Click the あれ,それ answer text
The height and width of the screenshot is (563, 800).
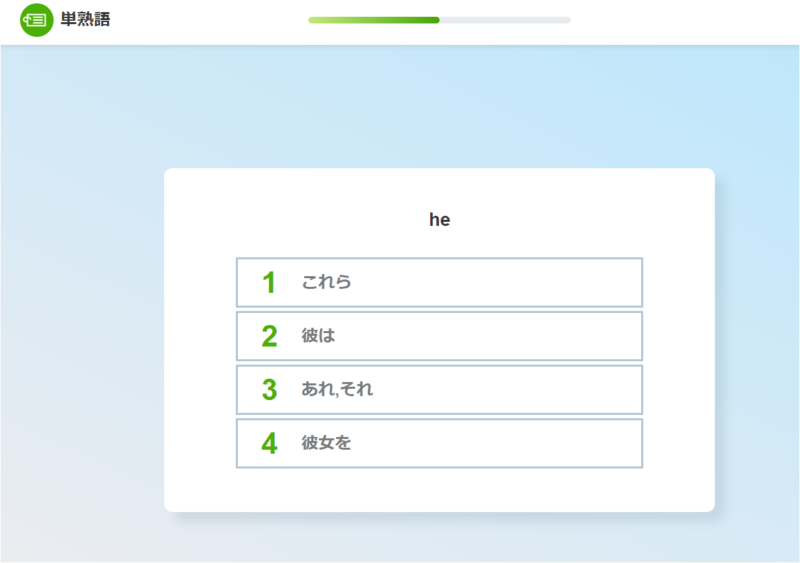pyautogui.click(x=337, y=389)
